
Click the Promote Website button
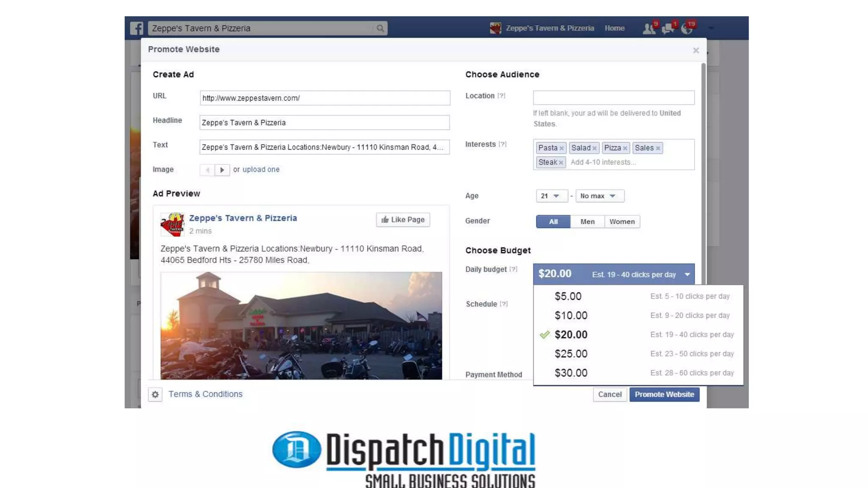pyautogui.click(x=664, y=394)
